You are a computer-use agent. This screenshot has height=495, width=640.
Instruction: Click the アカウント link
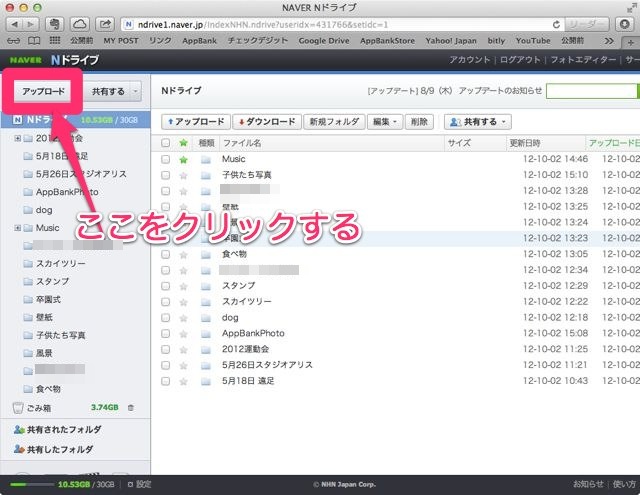click(469, 60)
